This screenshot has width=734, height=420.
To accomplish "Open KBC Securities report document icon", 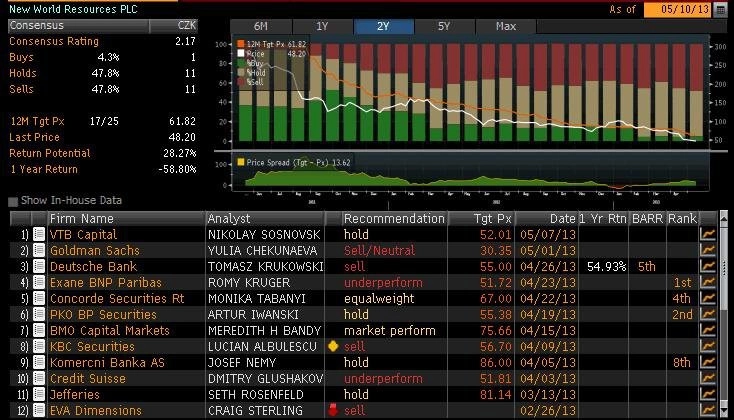I will (x=39, y=346).
